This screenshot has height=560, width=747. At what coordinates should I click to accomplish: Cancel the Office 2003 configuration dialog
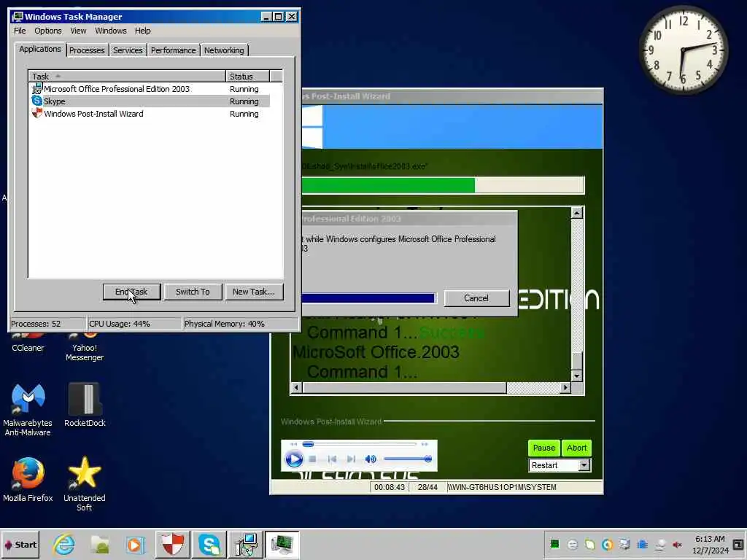(476, 298)
